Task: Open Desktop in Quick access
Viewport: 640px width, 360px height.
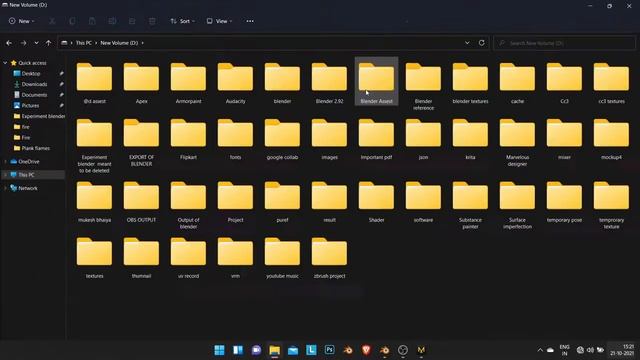Action: pos(31,73)
